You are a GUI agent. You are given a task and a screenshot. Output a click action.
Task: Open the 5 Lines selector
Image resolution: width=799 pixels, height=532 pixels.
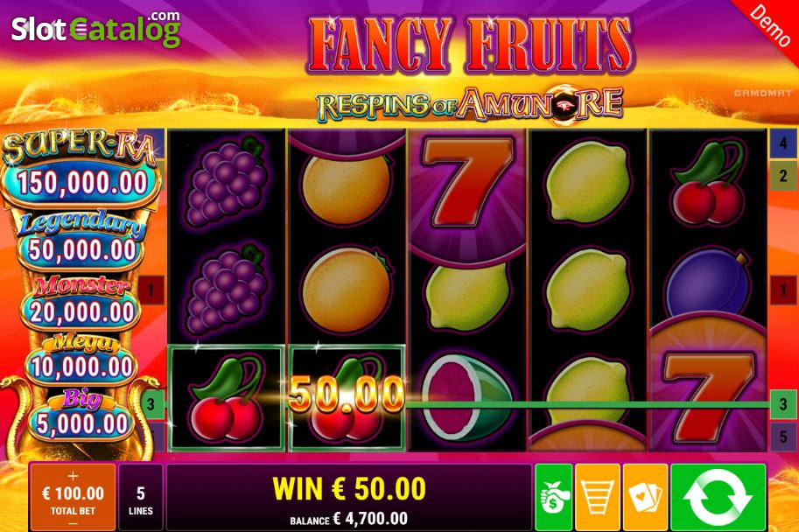coord(141,497)
